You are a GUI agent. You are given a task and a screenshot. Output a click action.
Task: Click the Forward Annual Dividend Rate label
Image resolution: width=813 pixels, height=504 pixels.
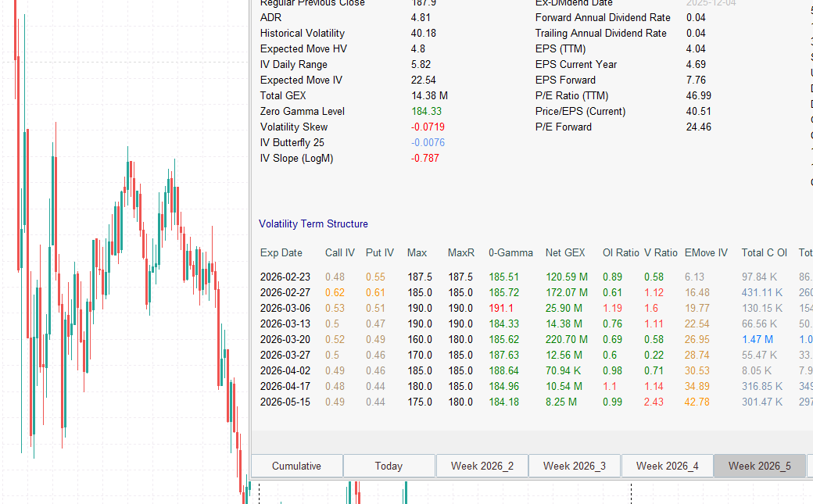tap(603, 18)
